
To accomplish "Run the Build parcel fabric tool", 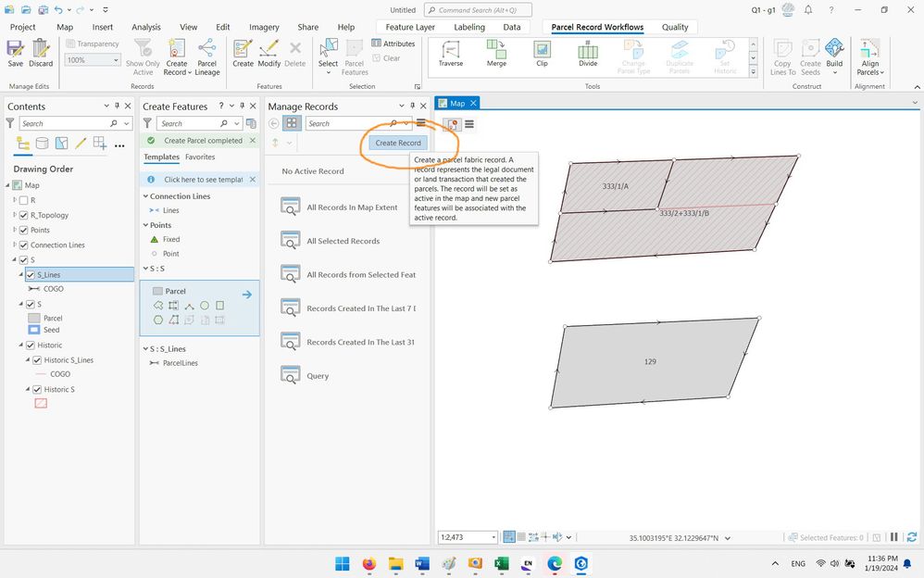I will (x=834, y=57).
